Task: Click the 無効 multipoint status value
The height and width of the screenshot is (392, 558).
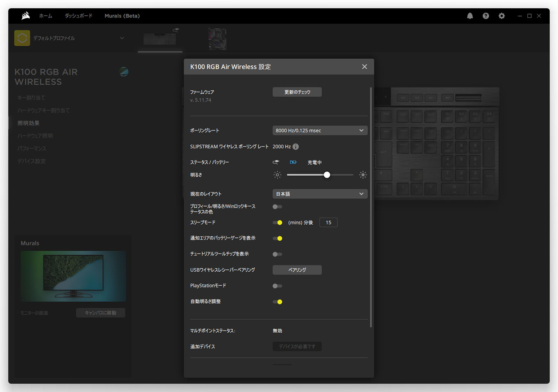Action: 277,331
